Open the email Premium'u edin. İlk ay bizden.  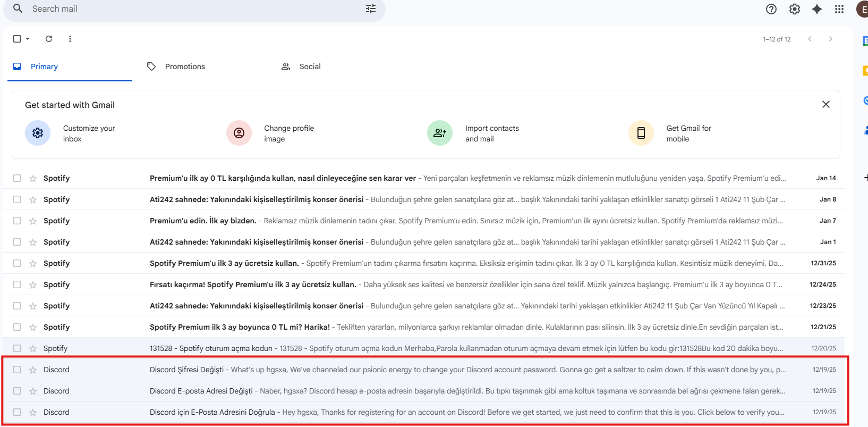coord(424,221)
